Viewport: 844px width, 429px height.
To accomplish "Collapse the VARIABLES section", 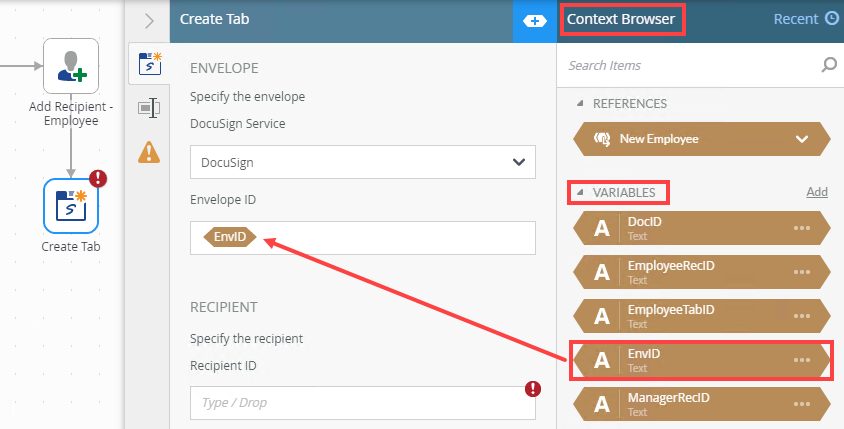I will coord(579,191).
